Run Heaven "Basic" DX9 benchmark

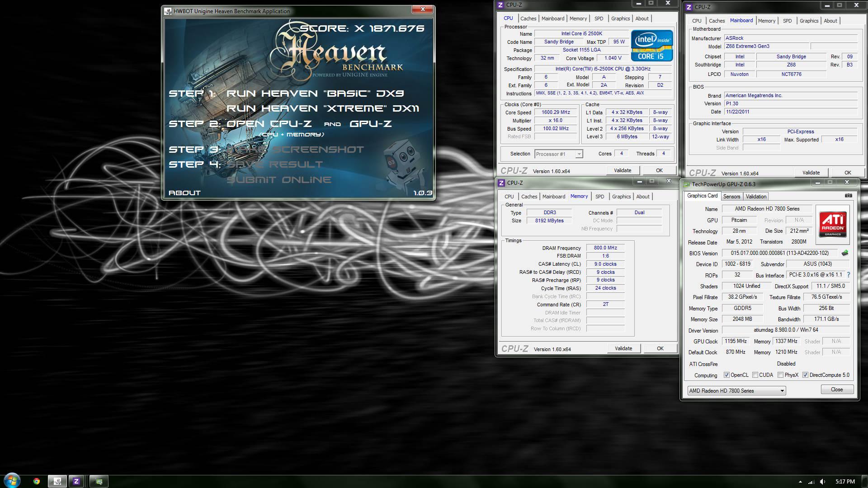(x=315, y=94)
